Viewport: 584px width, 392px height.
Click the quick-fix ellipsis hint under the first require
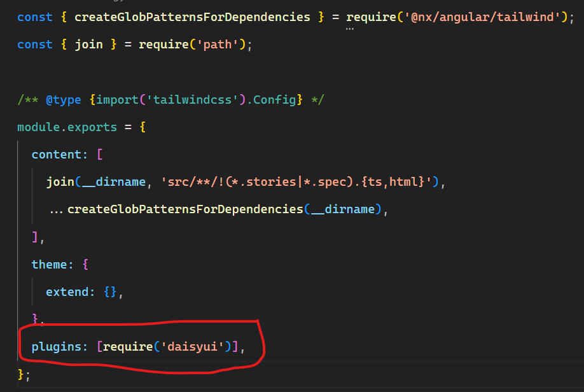tap(349, 29)
